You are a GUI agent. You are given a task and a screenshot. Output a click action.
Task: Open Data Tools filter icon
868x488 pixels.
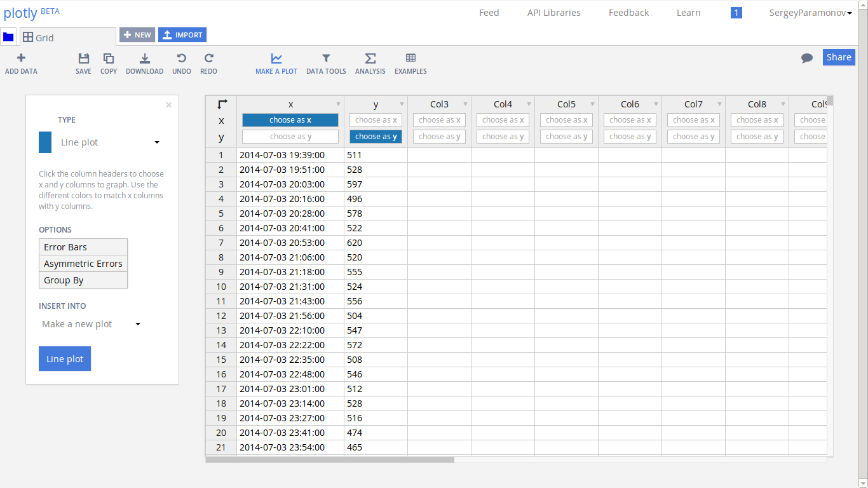pyautogui.click(x=326, y=58)
